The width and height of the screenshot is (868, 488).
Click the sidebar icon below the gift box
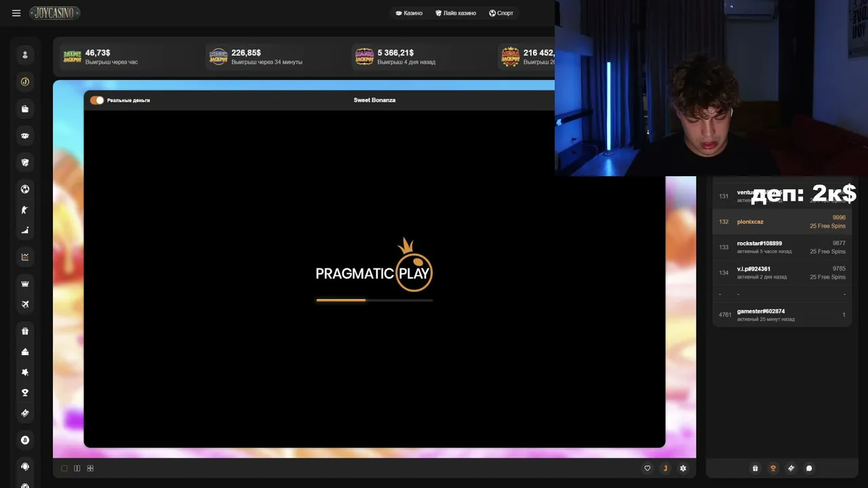(25, 352)
